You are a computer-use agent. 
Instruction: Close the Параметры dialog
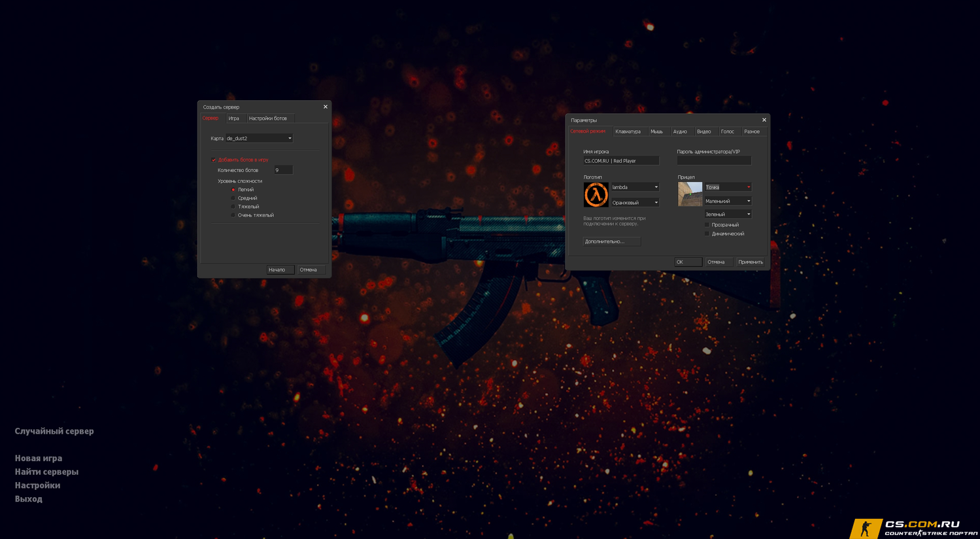coord(764,120)
